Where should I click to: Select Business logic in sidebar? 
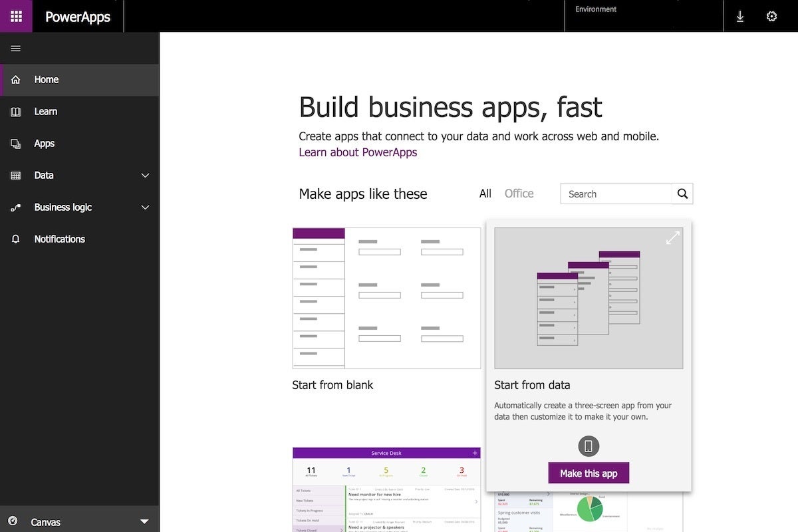[80, 207]
